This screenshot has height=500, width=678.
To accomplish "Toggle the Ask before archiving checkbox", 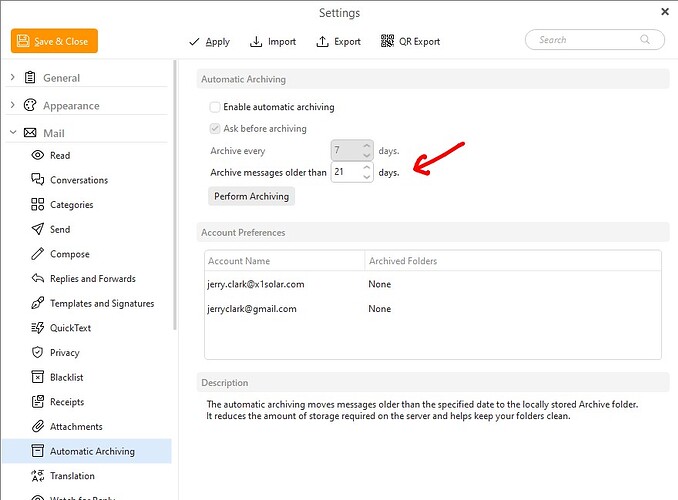I will click(x=215, y=129).
